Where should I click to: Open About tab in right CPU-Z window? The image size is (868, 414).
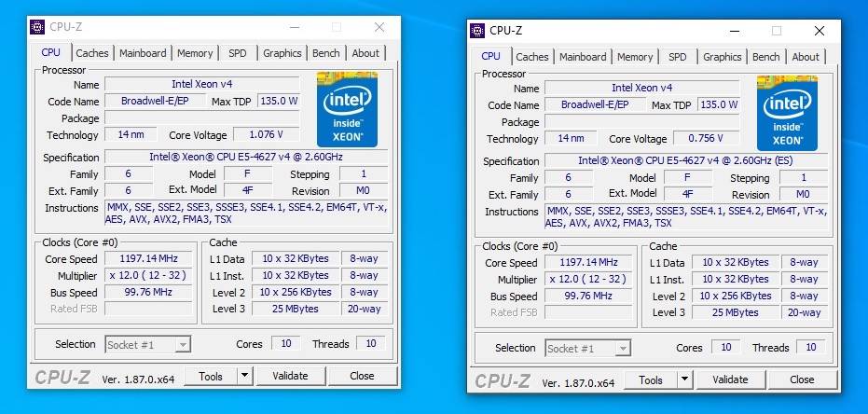[x=806, y=57]
